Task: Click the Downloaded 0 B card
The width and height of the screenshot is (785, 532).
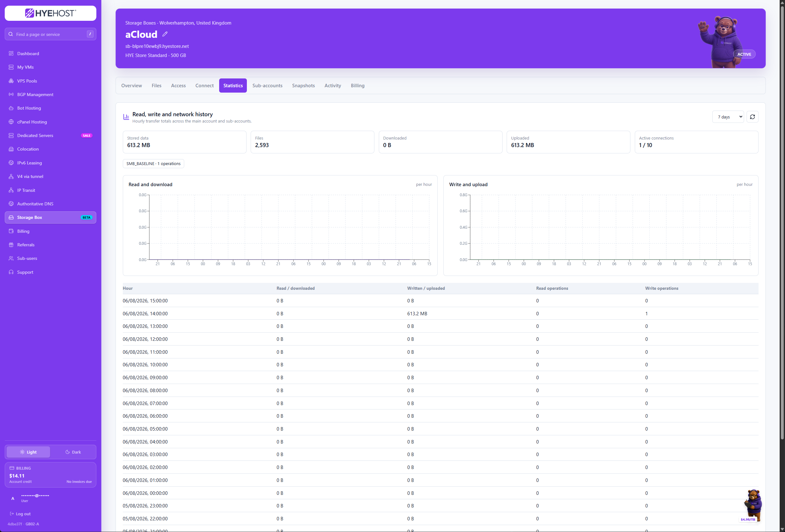Action: pos(440,142)
